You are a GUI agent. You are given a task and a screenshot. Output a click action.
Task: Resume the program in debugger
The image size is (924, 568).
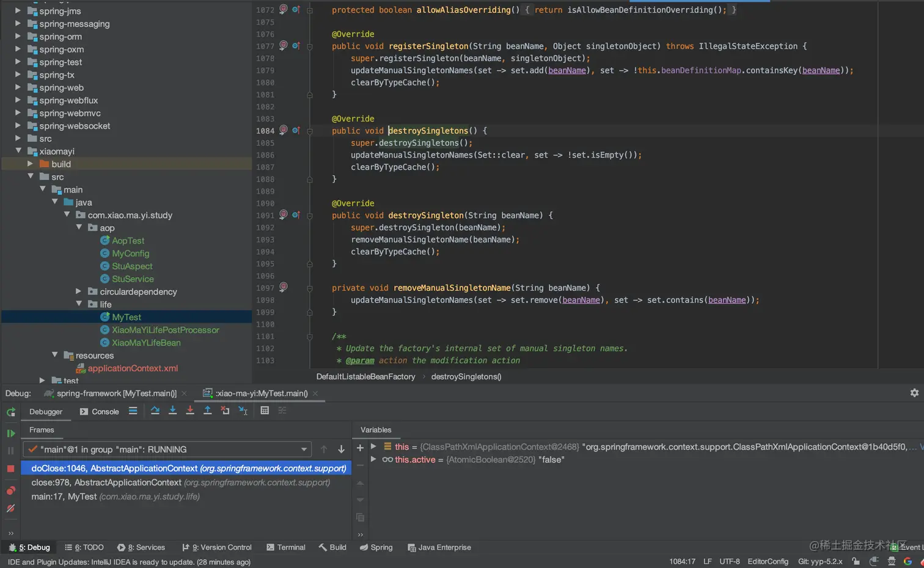point(11,433)
